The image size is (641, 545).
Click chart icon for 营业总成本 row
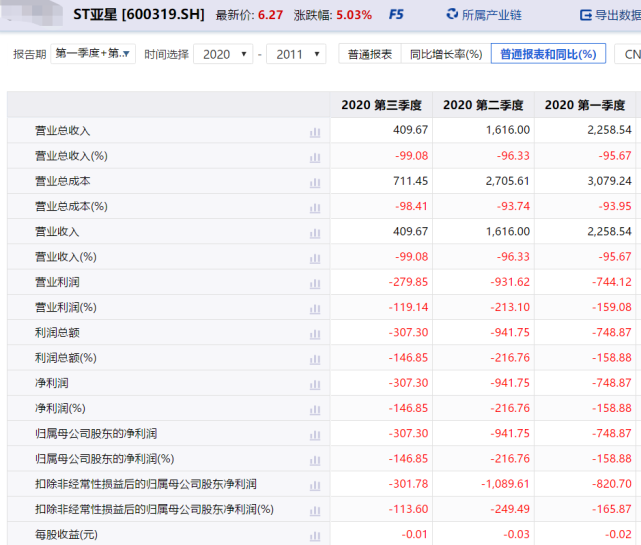[x=315, y=181]
